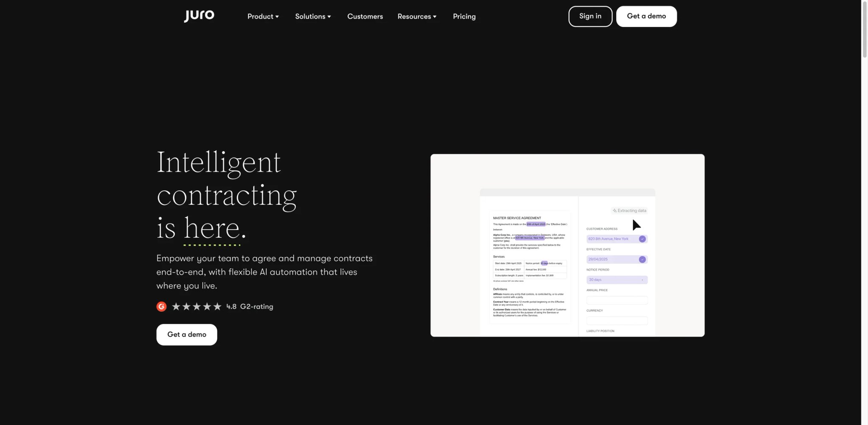Expand the Solutions menu
Image resolution: width=868 pixels, height=425 pixels.
click(x=313, y=17)
